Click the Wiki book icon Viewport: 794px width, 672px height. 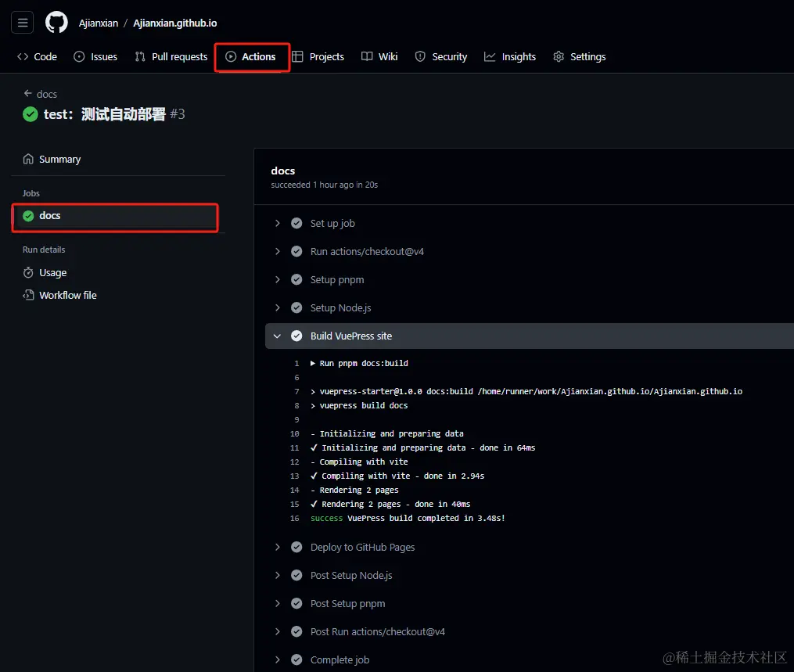pyautogui.click(x=367, y=56)
